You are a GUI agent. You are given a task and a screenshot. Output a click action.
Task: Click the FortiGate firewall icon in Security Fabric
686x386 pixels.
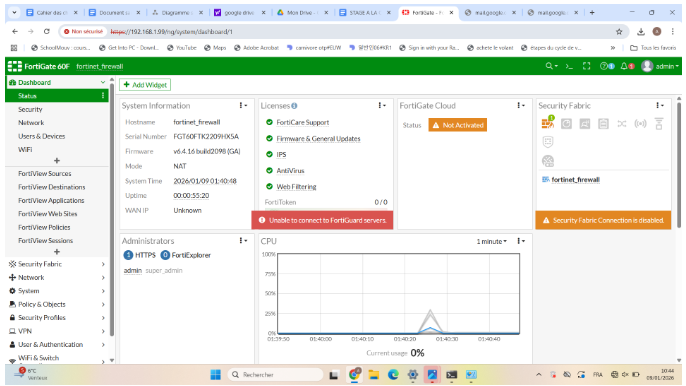tap(548, 123)
